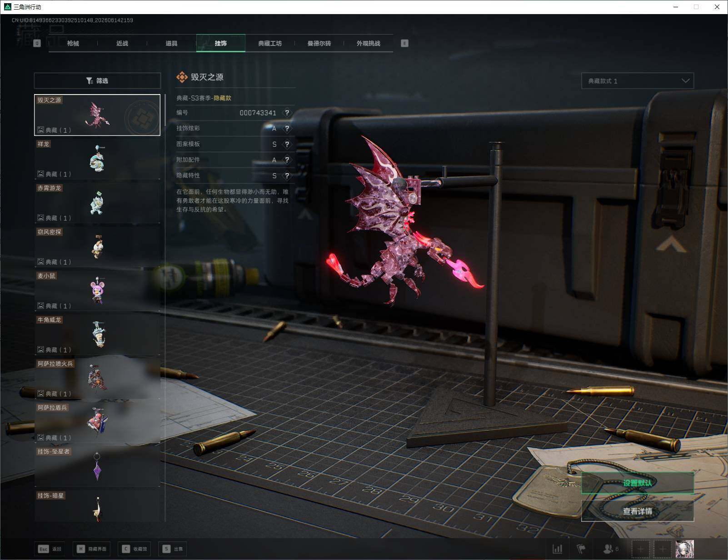Select the 挂饰 tab
The image size is (728, 560).
[221, 43]
